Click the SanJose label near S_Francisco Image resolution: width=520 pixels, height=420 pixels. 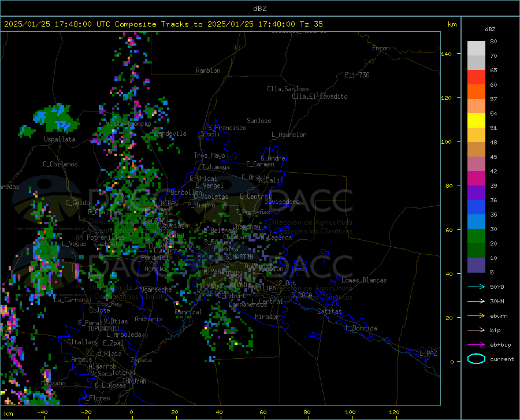tap(259, 121)
